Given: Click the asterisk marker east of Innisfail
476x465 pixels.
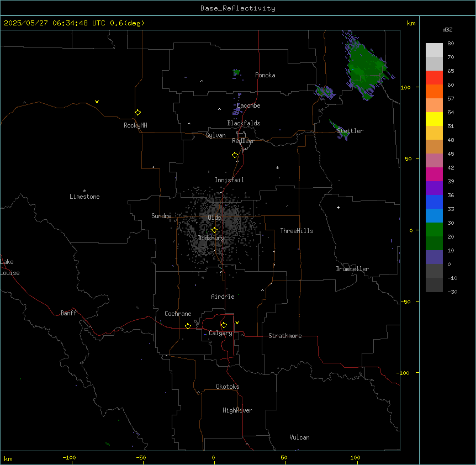Looking at the screenshot, I should point(277,167).
